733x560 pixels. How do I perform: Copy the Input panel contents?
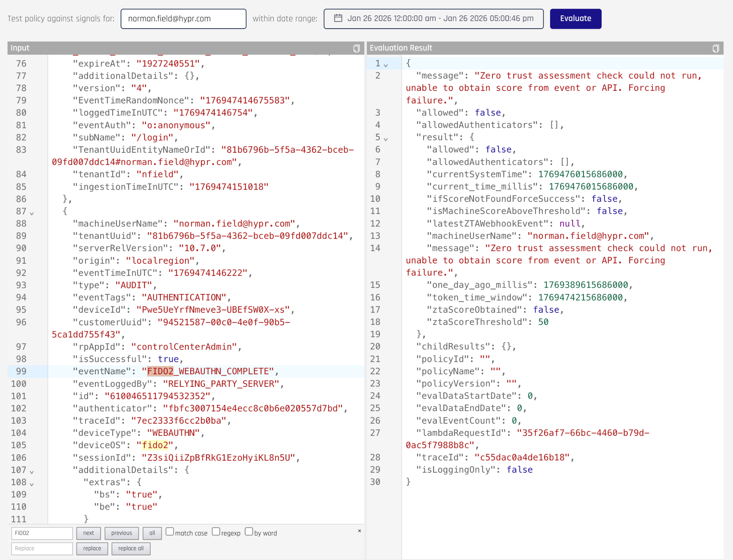[x=356, y=48]
